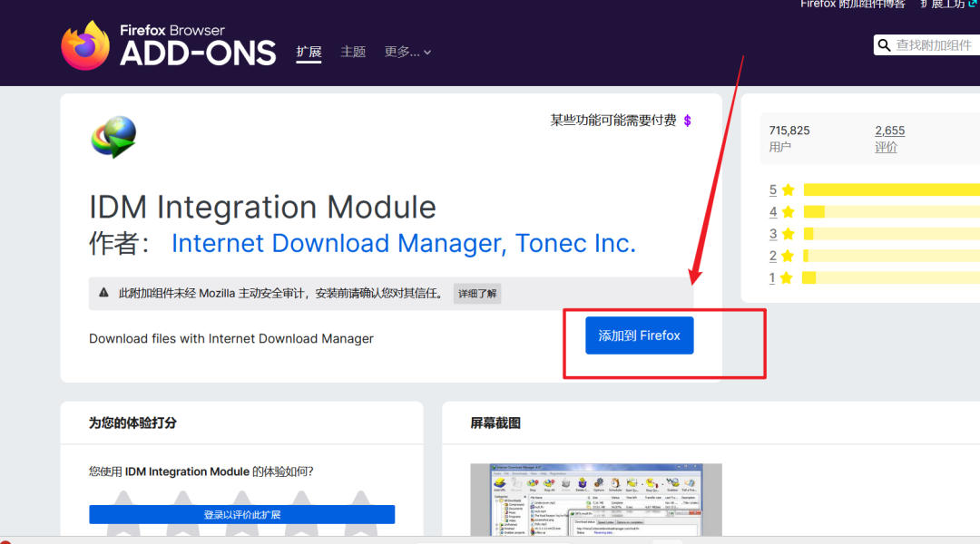Click the search magnifier icon
This screenshot has height=544, width=980.
point(884,45)
